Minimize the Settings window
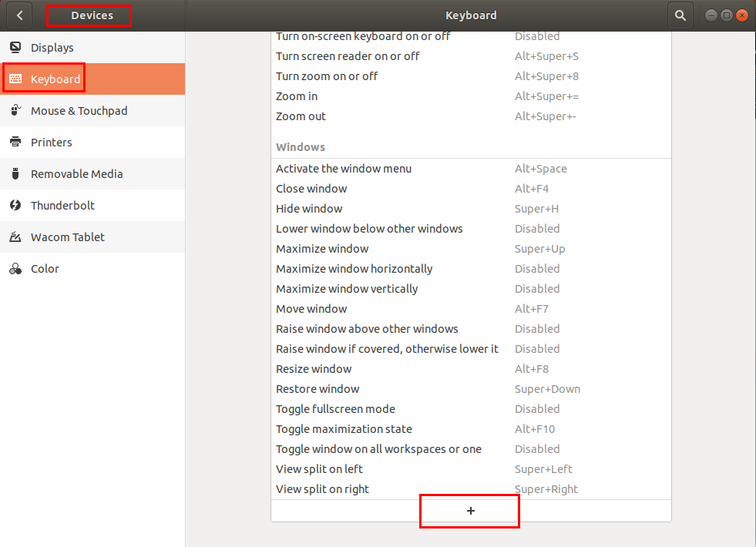This screenshot has width=756, height=547. (x=711, y=15)
